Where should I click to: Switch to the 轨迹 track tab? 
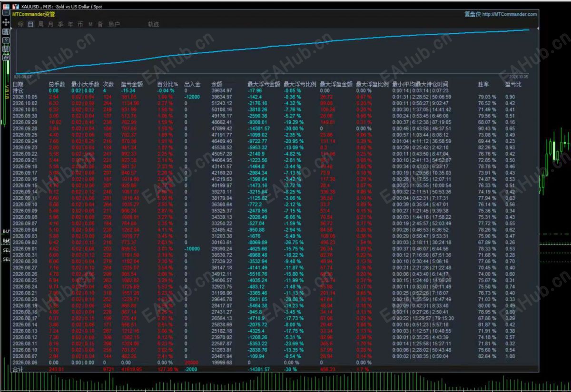[x=153, y=24]
